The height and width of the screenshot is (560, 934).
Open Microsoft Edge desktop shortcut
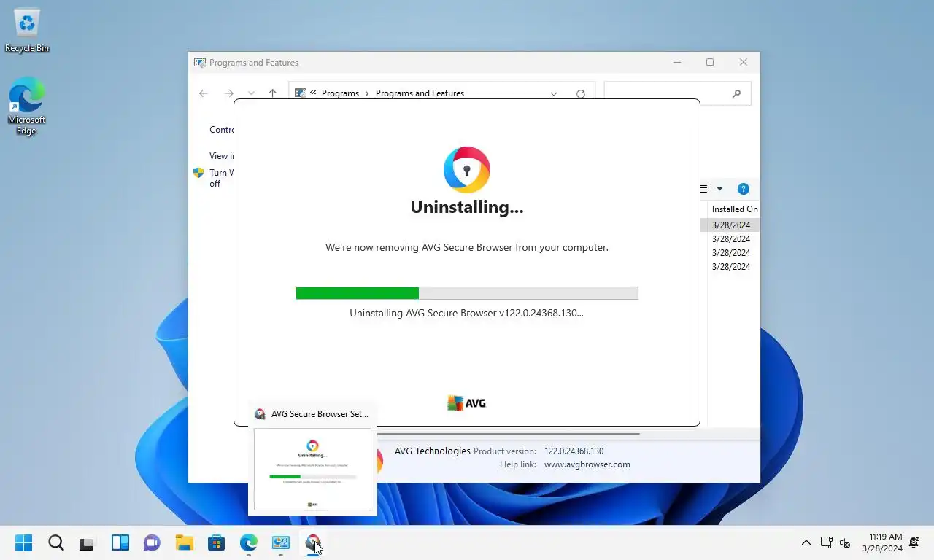[26, 106]
